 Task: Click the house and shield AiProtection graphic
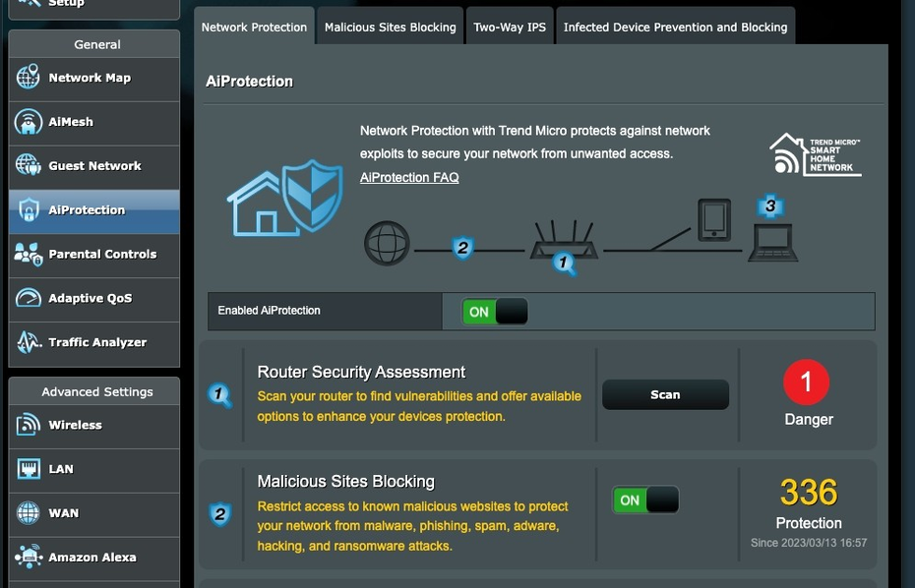click(284, 199)
